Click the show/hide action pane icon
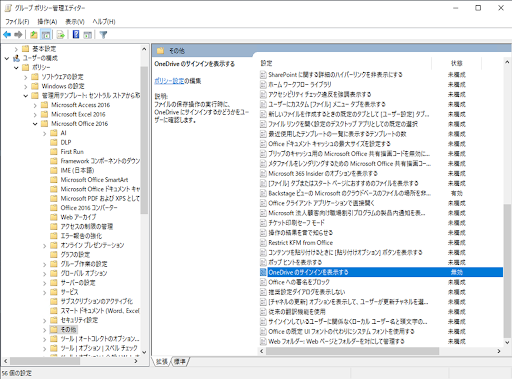The image size is (512, 379). coord(88,34)
